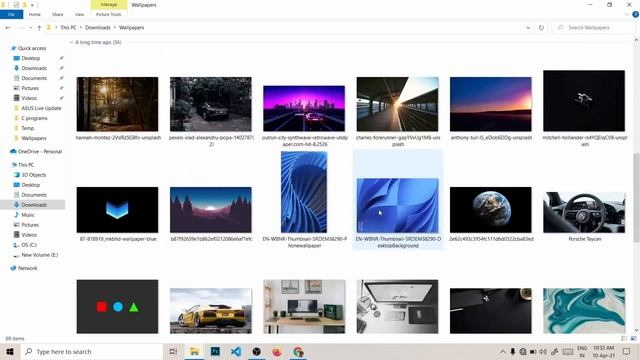This screenshot has width=640, height=360.
Task: Toggle the ribbon expand chevron
Action: (x=627, y=14)
